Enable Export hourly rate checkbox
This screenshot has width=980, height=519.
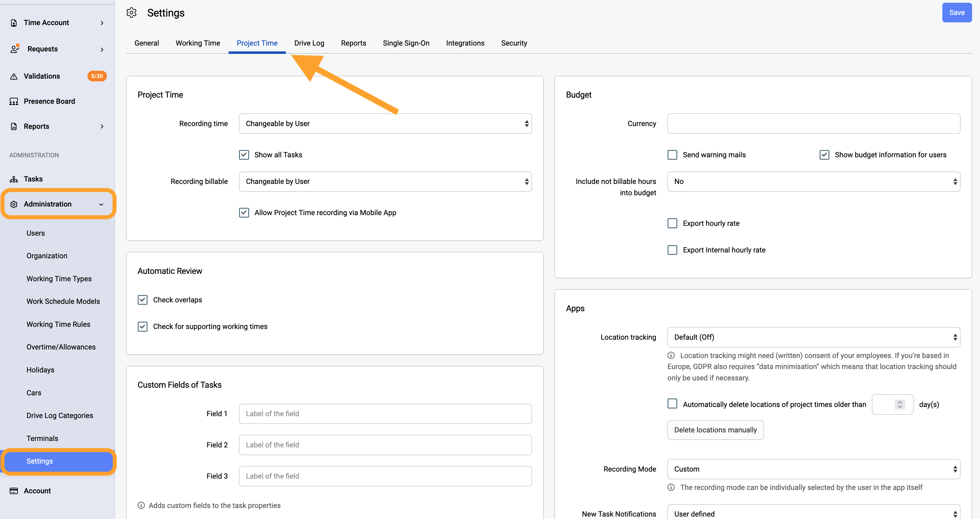(672, 223)
